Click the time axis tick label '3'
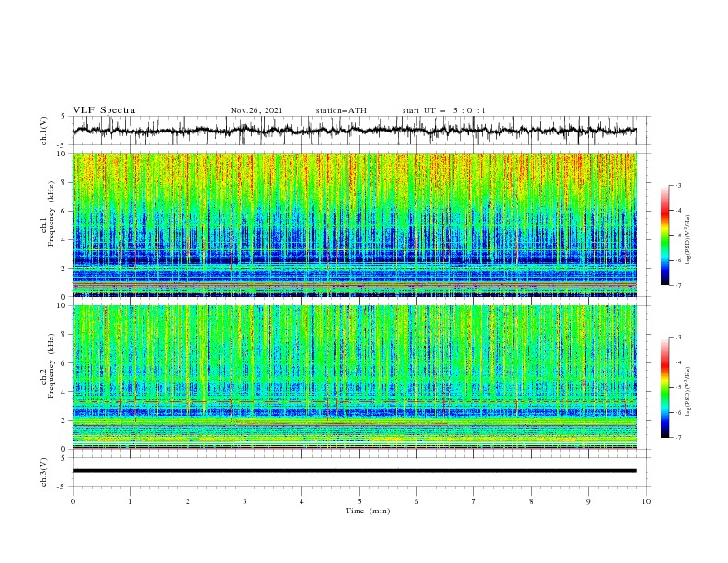 tap(245, 501)
